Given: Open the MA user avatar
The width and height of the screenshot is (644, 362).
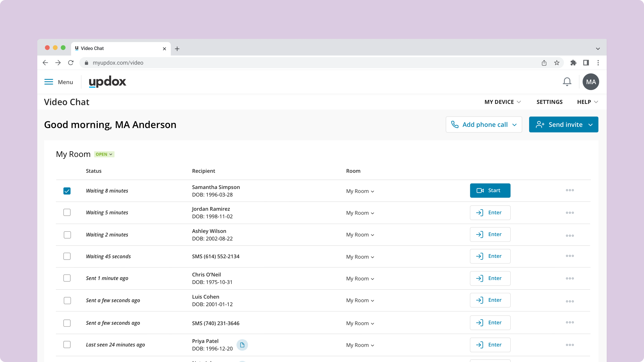Looking at the screenshot, I should coord(591,82).
